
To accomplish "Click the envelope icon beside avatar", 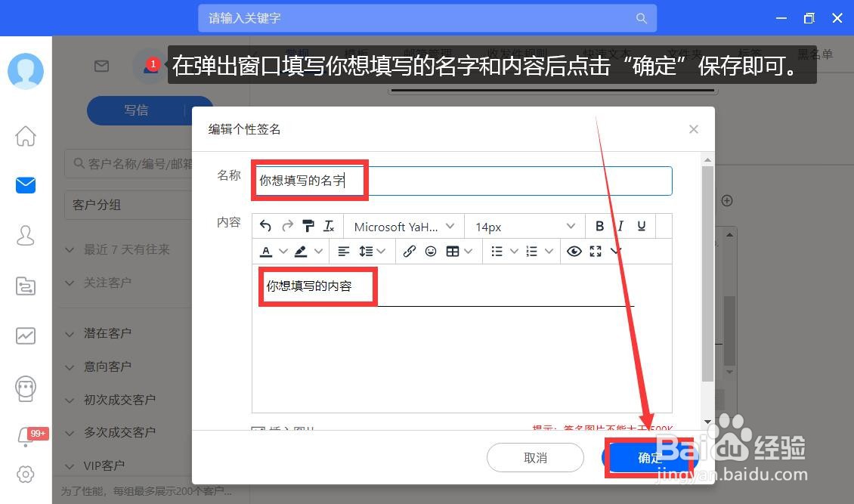I will (102, 66).
